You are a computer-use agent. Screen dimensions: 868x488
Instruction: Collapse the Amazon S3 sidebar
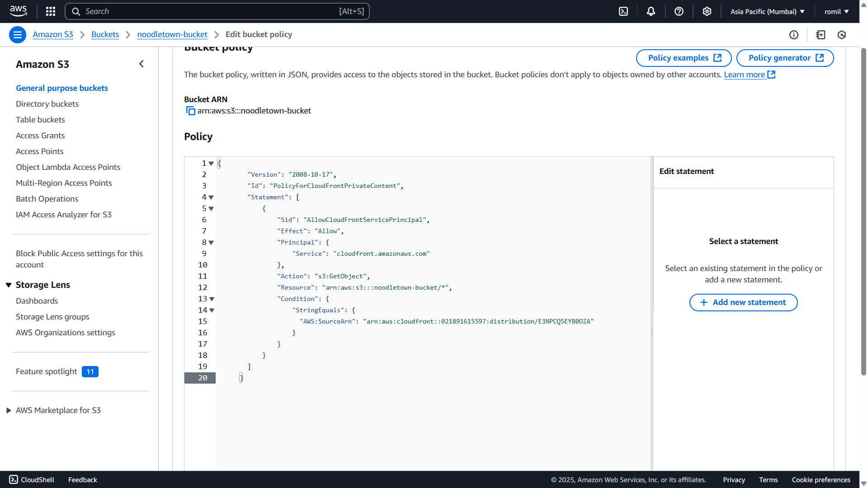[x=142, y=64]
